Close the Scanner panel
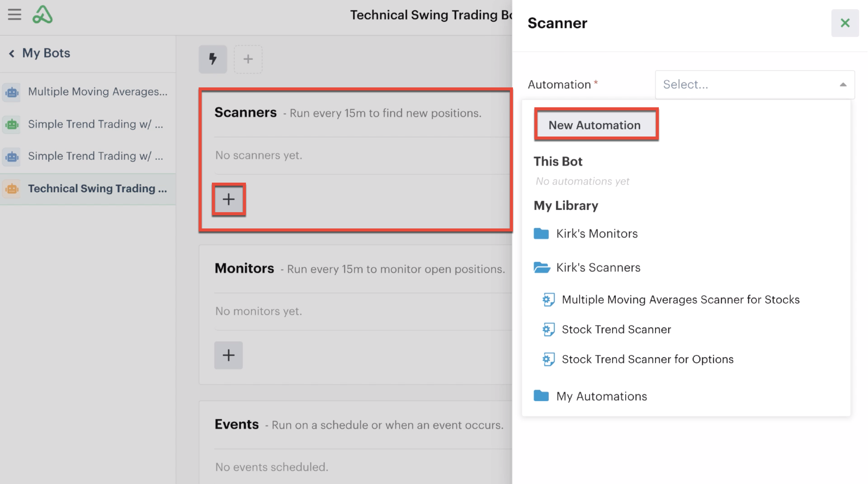The image size is (868, 484). (x=845, y=23)
